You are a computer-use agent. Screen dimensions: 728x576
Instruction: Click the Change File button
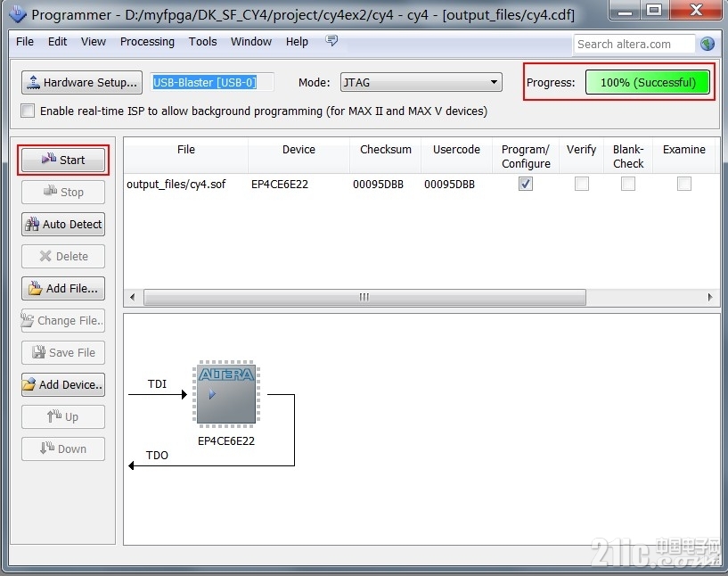[63, 320]
